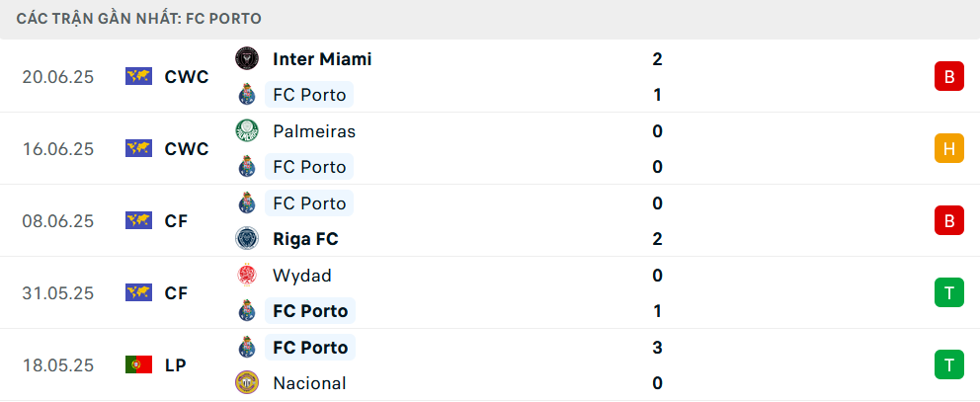Click green T badge for Wydad match

tap(948, 292)
